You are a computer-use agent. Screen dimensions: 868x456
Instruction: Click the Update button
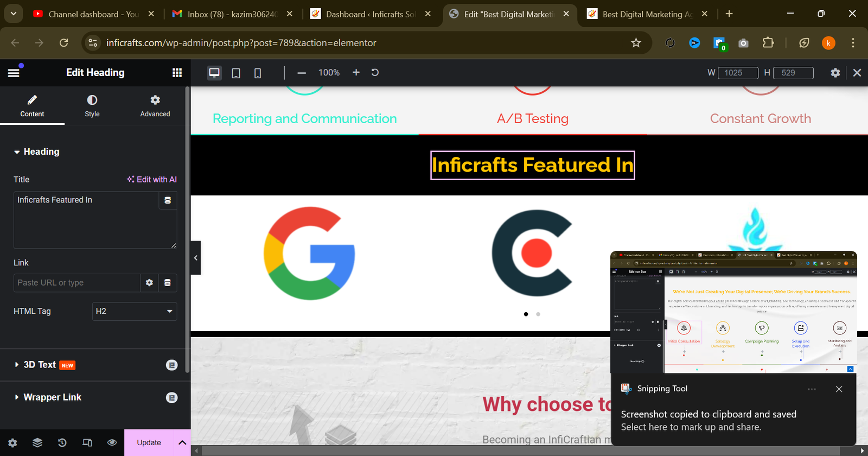[x=149, y=443]
